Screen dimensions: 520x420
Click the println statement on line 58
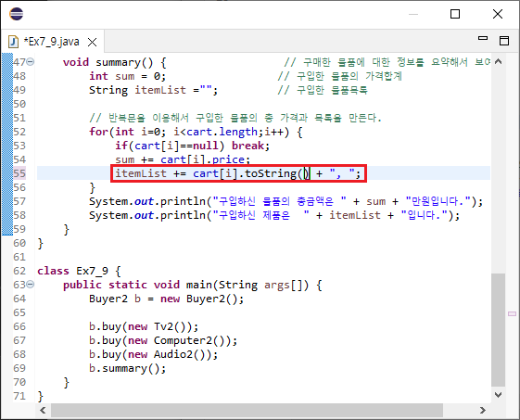tap(274, 215)
